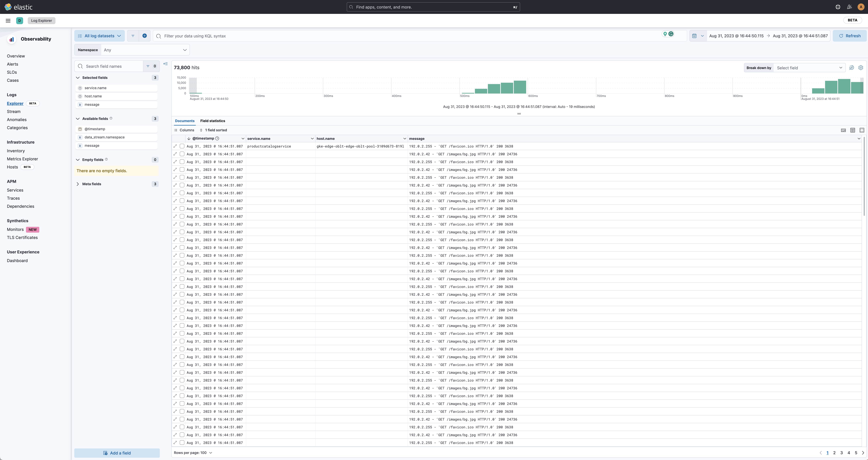Click the Add a field button
This screenshot has height=460, width=868.
click(117, 453)
